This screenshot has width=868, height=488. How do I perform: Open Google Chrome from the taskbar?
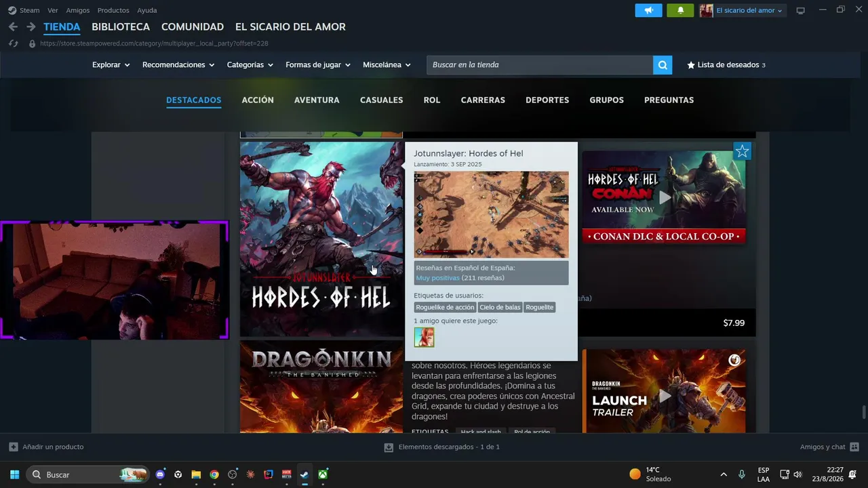(214, 474)
